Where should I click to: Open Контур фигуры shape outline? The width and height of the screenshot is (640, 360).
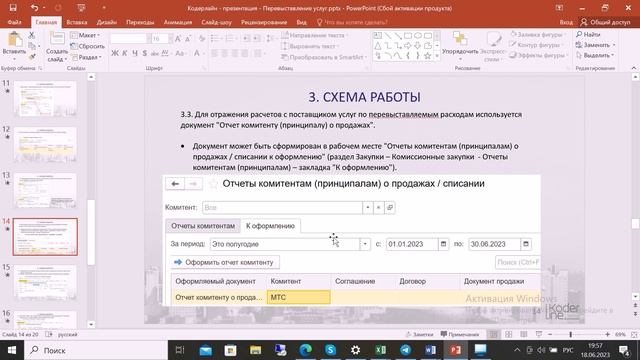point(536,45)
